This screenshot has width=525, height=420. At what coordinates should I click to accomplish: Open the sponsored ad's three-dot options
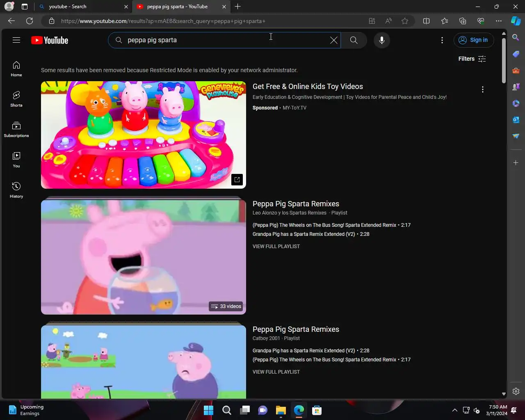(483, 89)
